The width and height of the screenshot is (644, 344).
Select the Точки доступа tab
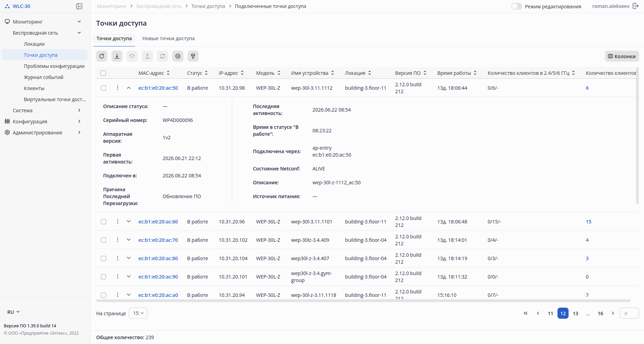(114, 38)
